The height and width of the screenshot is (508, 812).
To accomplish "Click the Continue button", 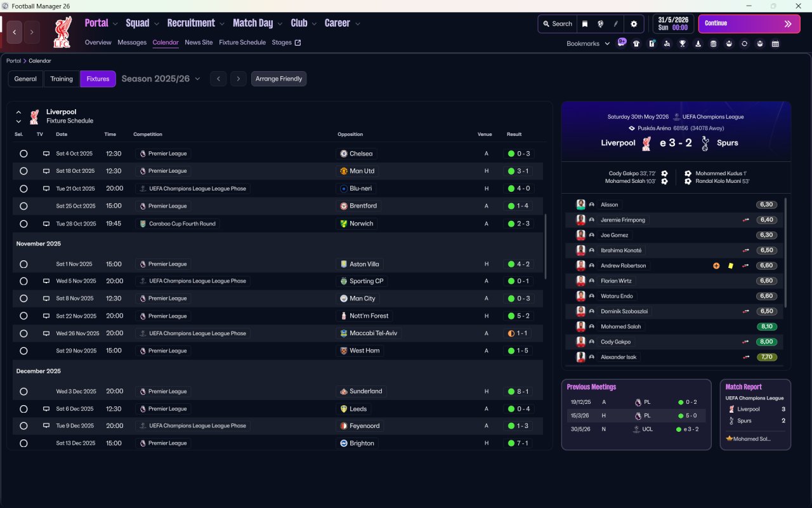I will (749, 23).
